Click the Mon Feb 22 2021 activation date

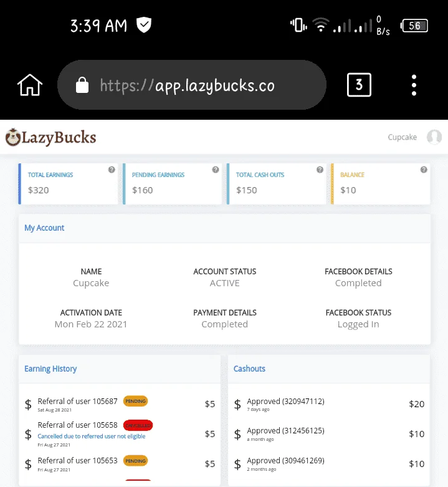[x=91, y=324]
